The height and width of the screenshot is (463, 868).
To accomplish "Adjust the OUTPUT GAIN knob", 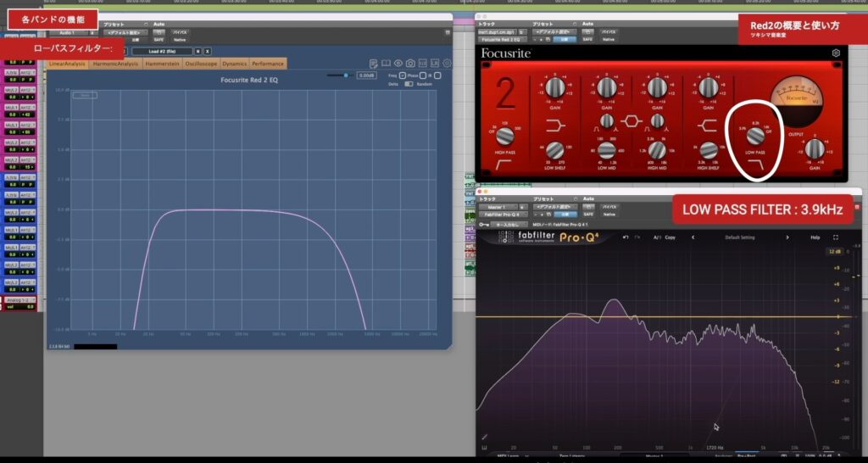I will 815,149.
